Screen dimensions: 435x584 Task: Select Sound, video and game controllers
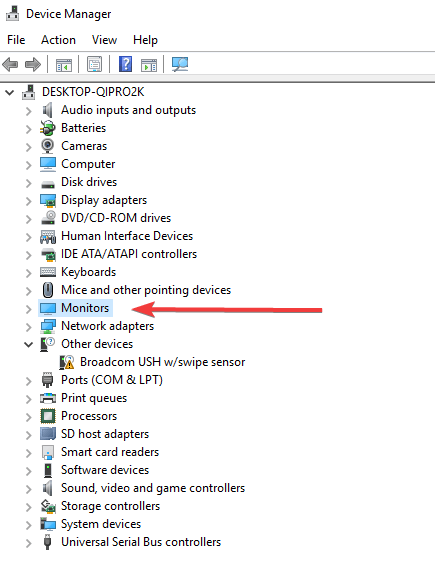153,488
